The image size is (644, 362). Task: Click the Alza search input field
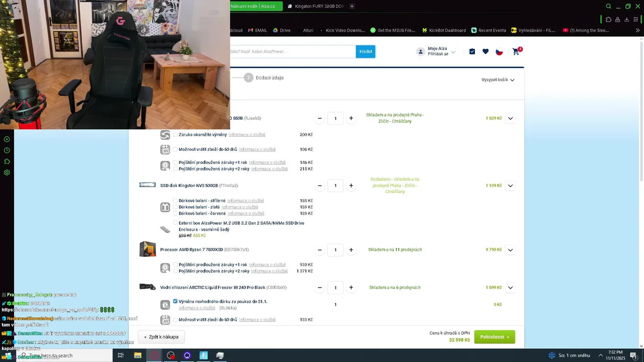[293, 51]
